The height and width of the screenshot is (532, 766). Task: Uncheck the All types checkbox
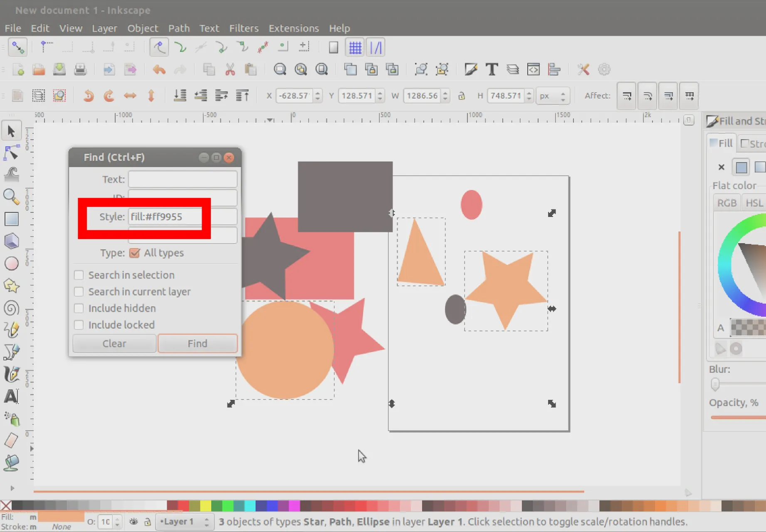pyautogui.click(x=134, y=253)
